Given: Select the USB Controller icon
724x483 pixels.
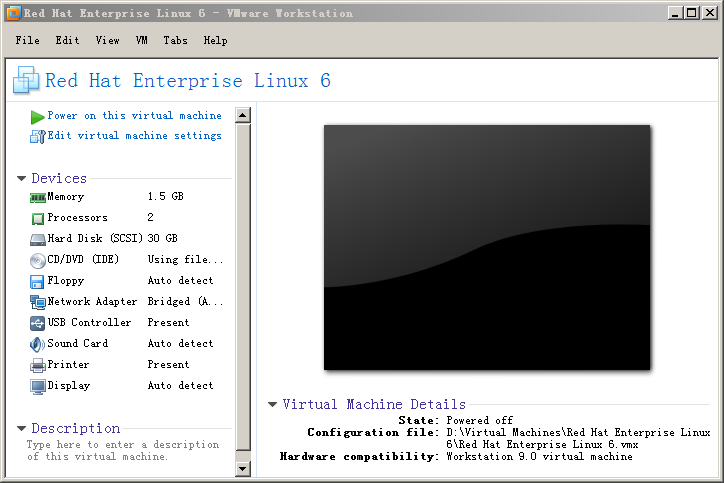Looking at the screenshot, I should coord(37,323).
